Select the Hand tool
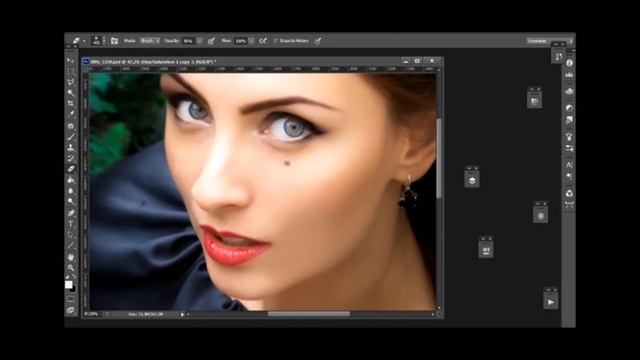Viewport: 640px width, 360px height. pyautogui.click(x=71, y=257)
